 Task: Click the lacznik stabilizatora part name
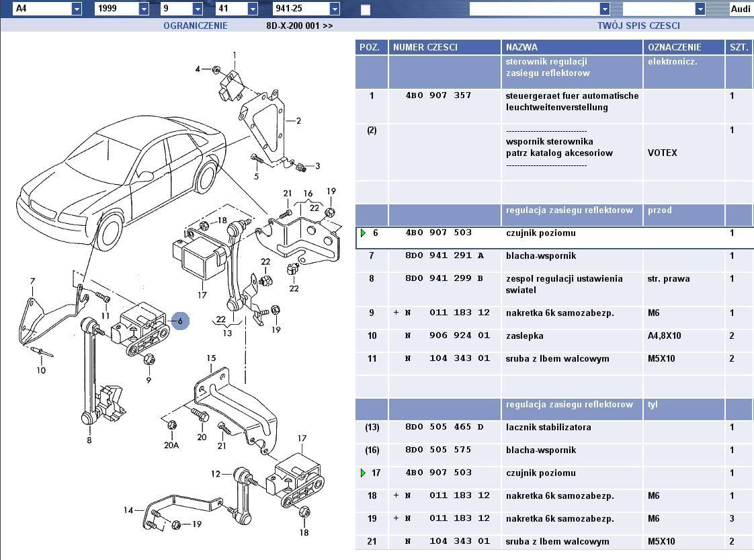coord(548,427)
